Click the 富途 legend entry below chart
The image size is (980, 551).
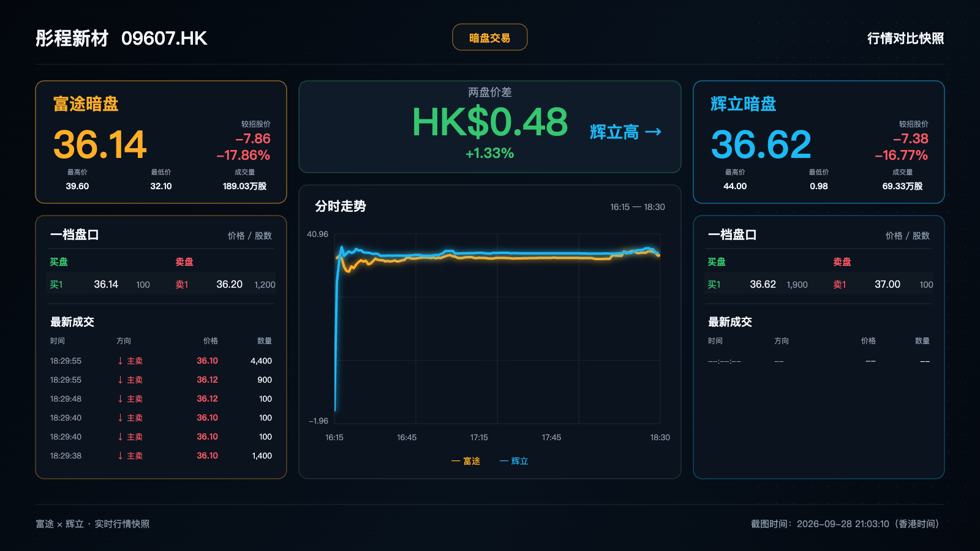point(466,461)
